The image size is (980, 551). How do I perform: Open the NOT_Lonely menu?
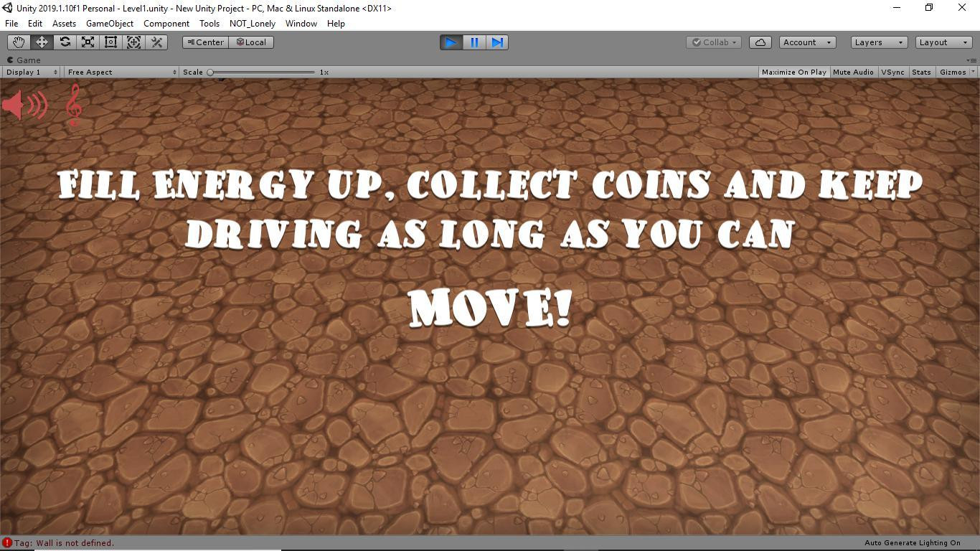coord(253,24)
